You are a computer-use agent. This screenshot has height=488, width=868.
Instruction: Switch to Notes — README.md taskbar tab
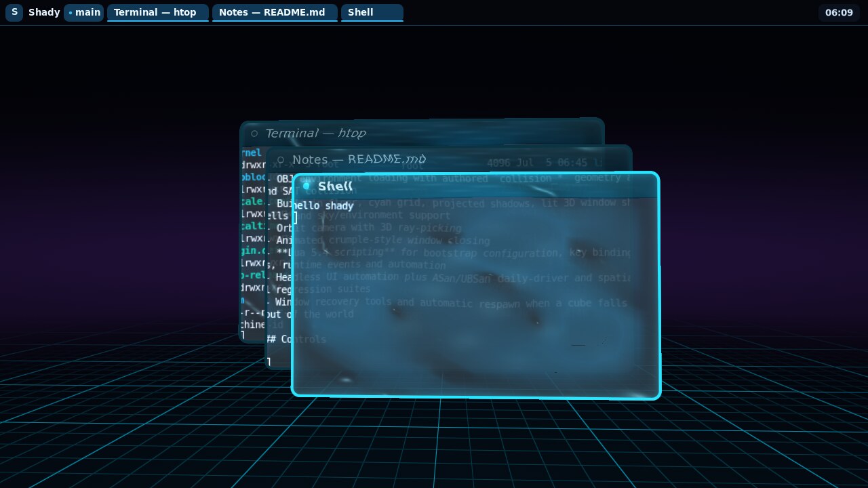pyautogui.click(x=275, y=12)
